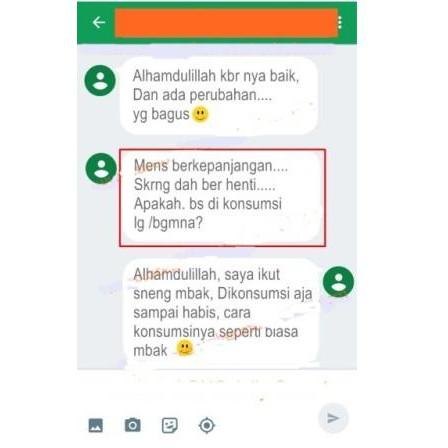Screen dimensions: 448x448
Task: Tap the text "Apakah. bs di konsumsi"
Action: tap(208, 204)
